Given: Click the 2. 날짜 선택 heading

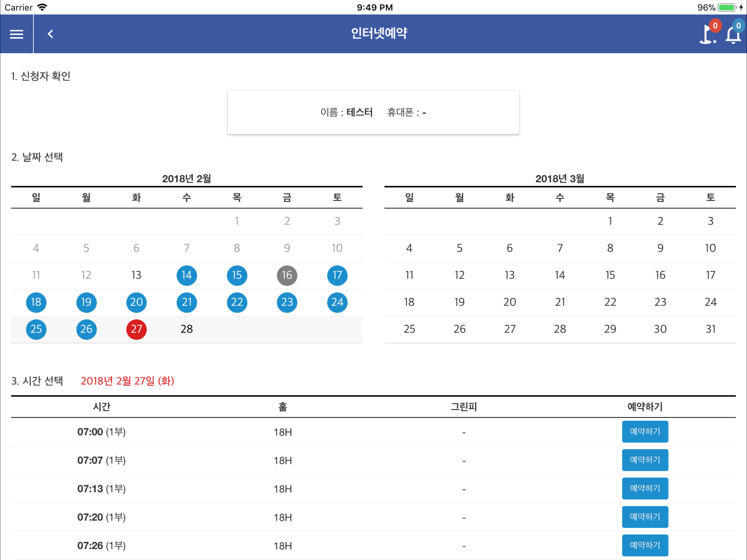Looking at the screenshot, I should [x=37, y=157].
